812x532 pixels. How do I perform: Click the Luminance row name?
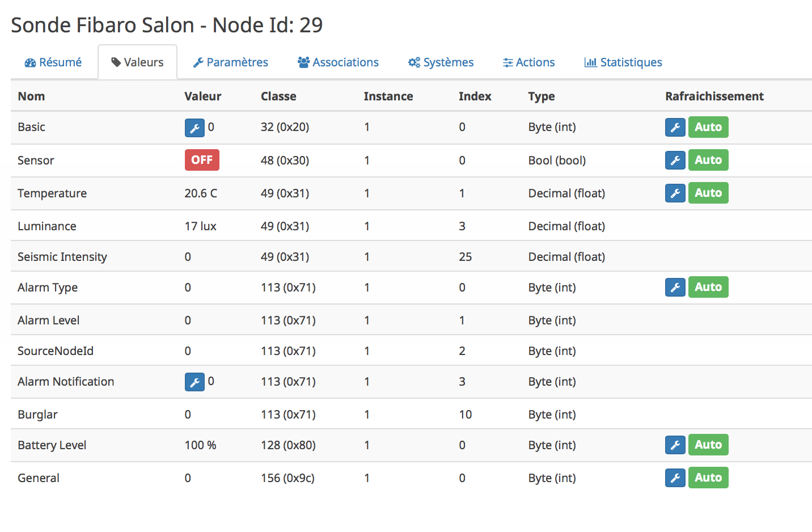click(47, 226)
